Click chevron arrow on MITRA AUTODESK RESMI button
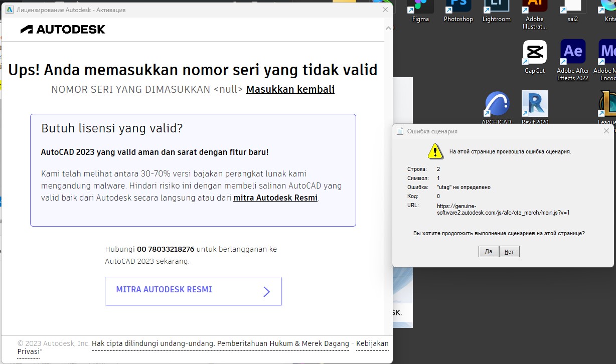 tap(266, 291)
